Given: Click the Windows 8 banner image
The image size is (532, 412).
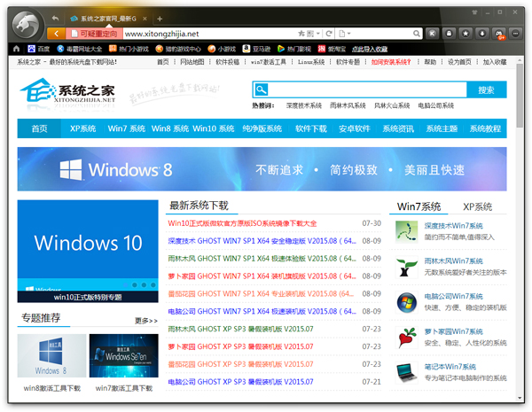Looking at the screenshot, I should point(262,169).
